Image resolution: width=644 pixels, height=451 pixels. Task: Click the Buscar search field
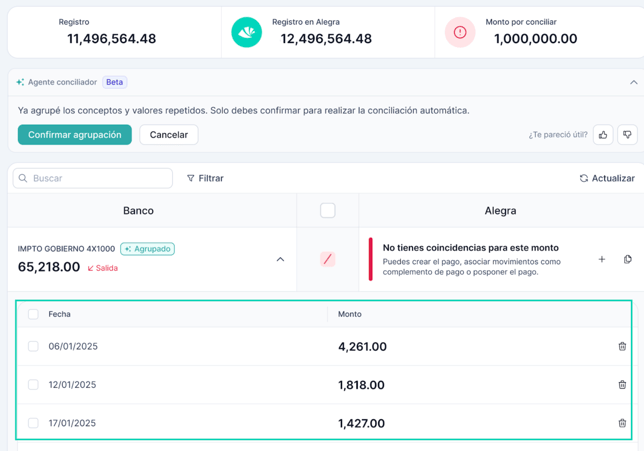(93, 178)
